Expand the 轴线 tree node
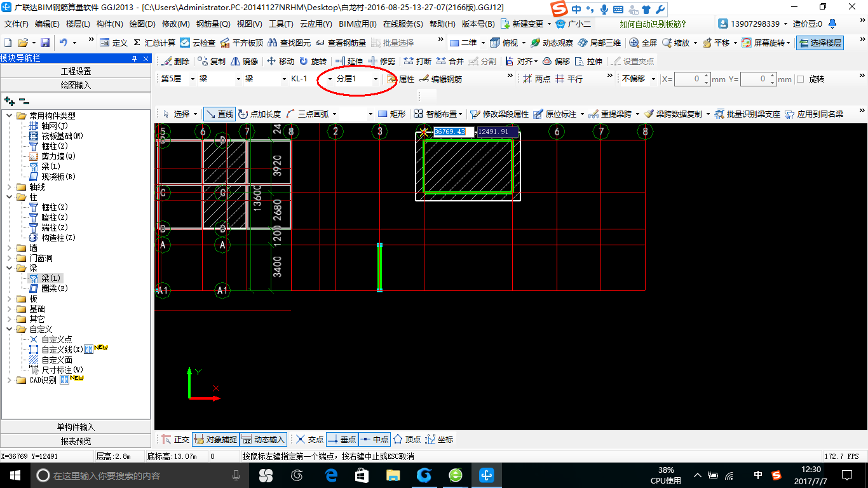This screenshot has width=868, height=488. click(10, 187)
